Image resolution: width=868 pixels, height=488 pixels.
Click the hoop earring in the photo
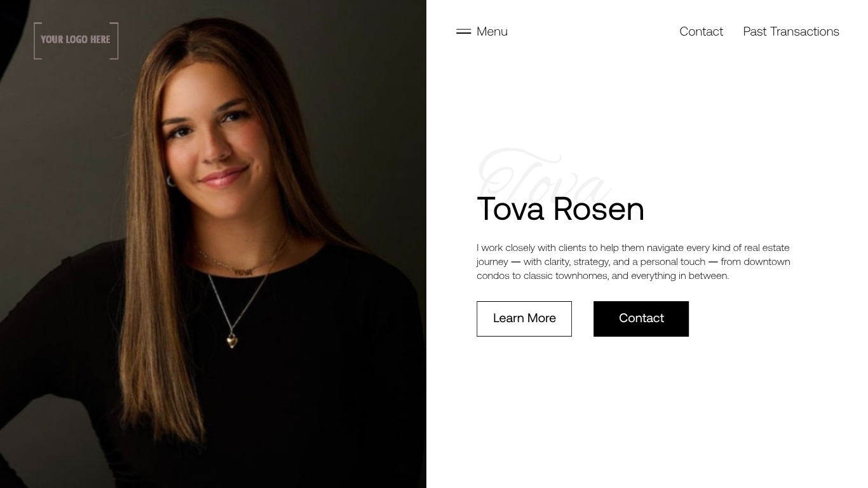(x=170, y=180)
